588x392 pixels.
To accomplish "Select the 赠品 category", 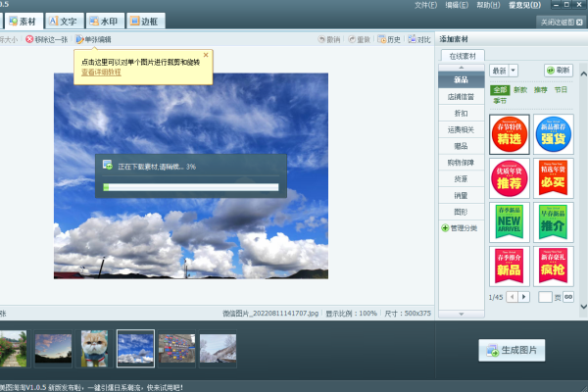I will coord(461,146).
